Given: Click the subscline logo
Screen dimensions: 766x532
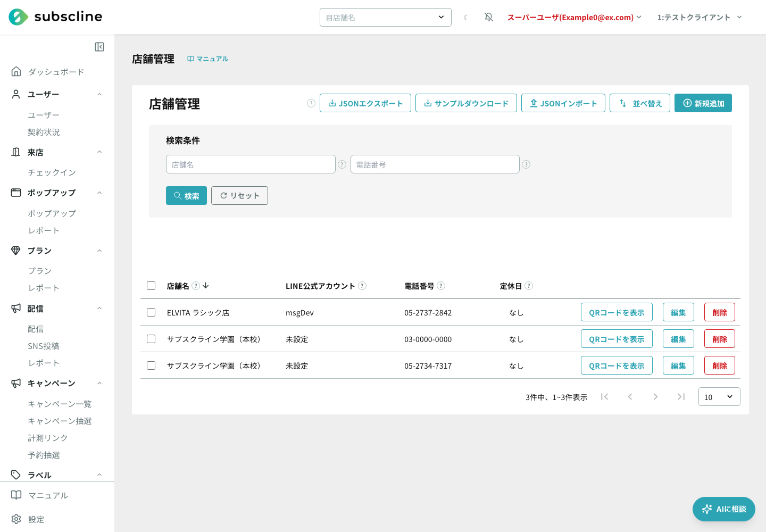Looking at the screenshot, I should click(x=55, y=17).
